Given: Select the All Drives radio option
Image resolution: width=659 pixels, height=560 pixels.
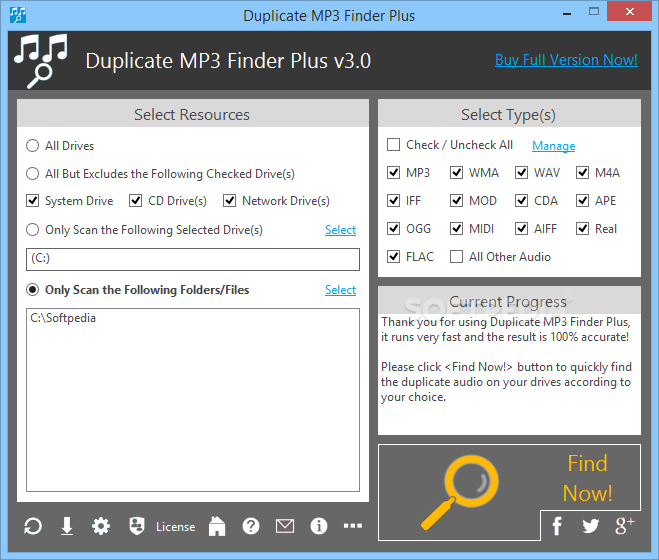Looking at the screenshot, I should pyautogui.click(x=32, y=146).
